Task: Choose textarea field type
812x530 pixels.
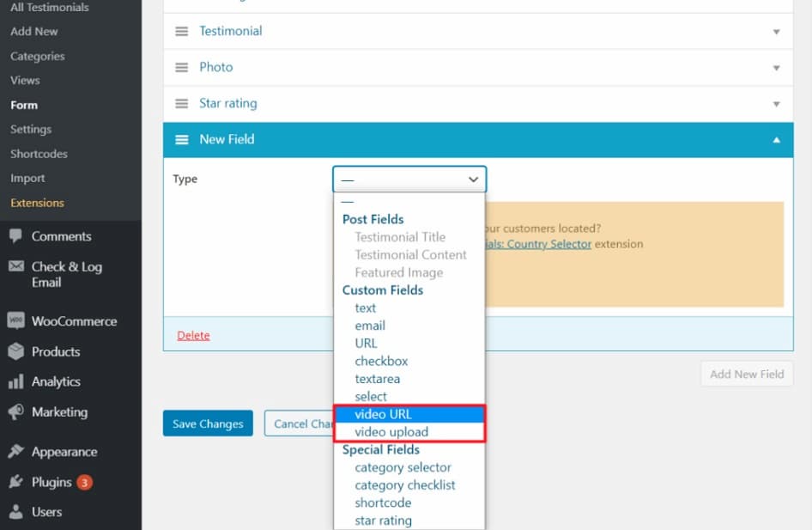Action: point(377,379)
